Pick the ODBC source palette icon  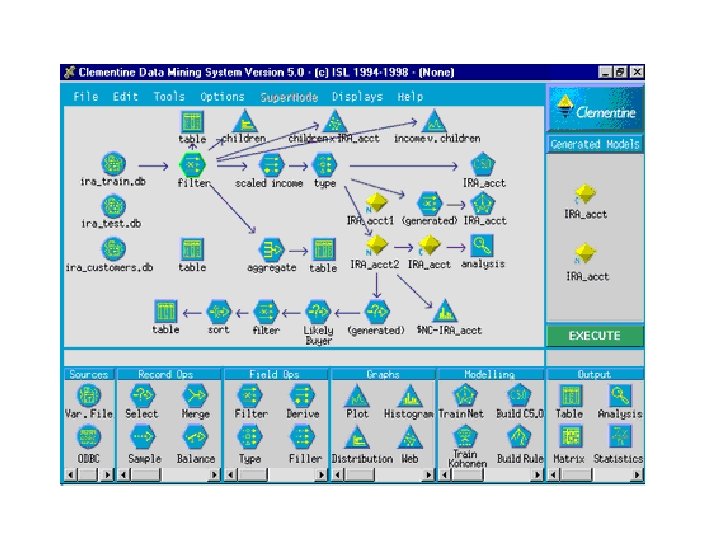click(89, 437)
